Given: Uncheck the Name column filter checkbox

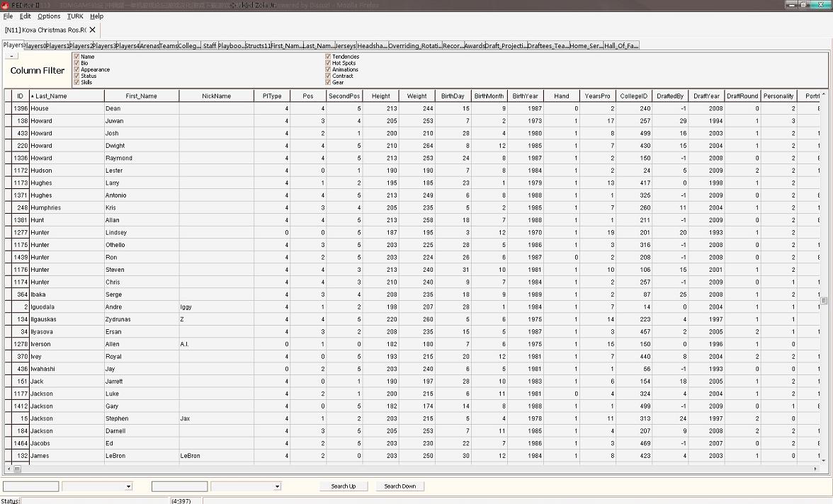Looking at the screenshot, I should click(76, 57).
